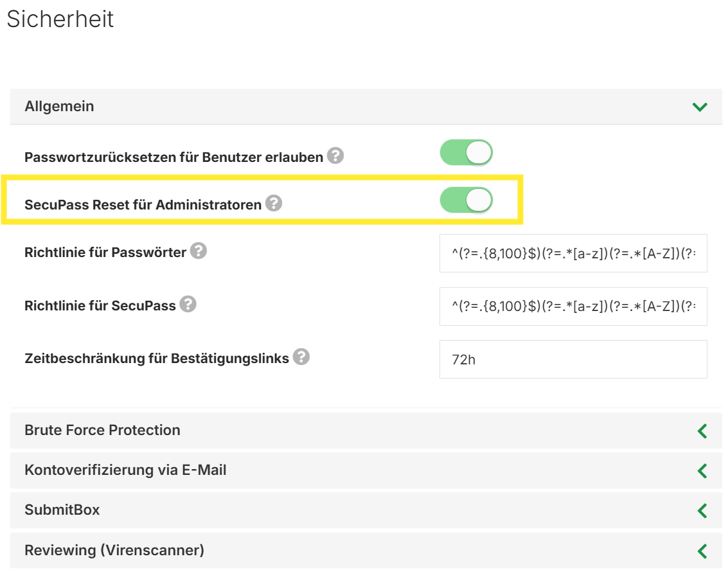Image resolution: width=728 pixels, height=579 pixels.
Task: Select the Kontoverifizierung via E-Mail heading
Action: [125, 470]
